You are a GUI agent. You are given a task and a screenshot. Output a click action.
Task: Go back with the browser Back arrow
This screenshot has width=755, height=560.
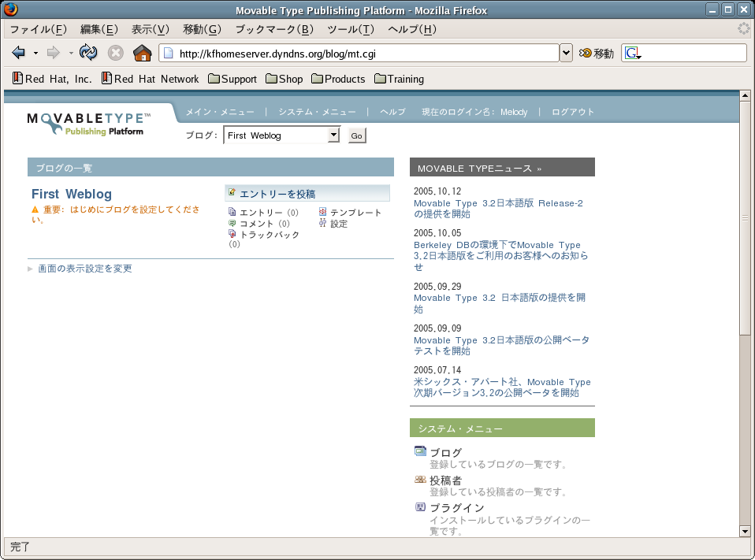coord(18,53)
